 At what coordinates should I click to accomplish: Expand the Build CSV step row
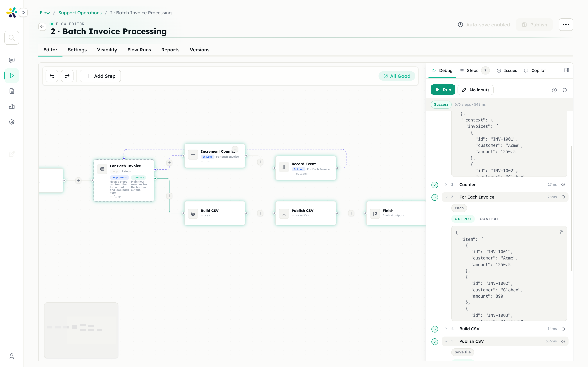click(x=446, y=329)
